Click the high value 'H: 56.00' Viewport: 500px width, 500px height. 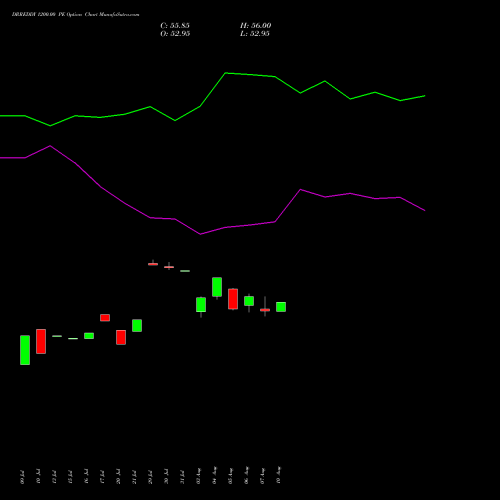click(x=255, y=26)
